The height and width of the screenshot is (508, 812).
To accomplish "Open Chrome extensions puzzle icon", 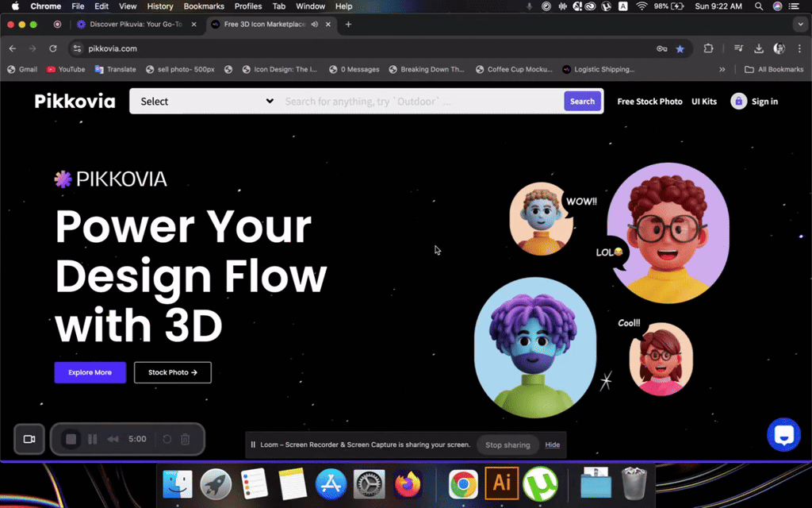I will tap(709, 48).
